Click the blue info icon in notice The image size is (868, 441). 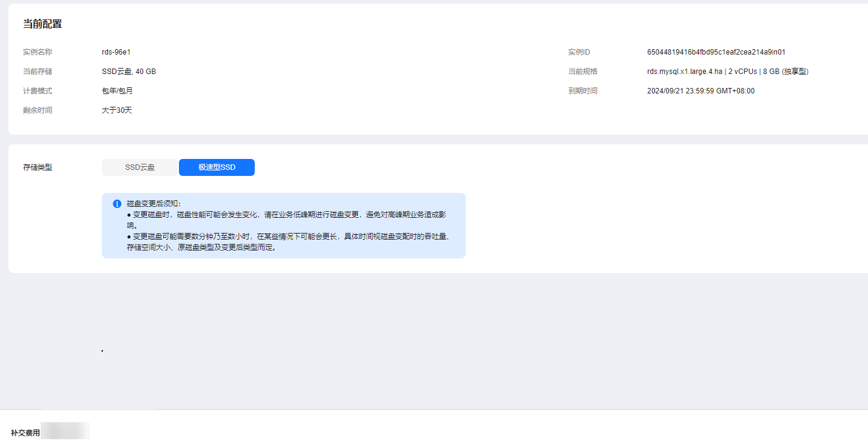(x=117, y=204)
